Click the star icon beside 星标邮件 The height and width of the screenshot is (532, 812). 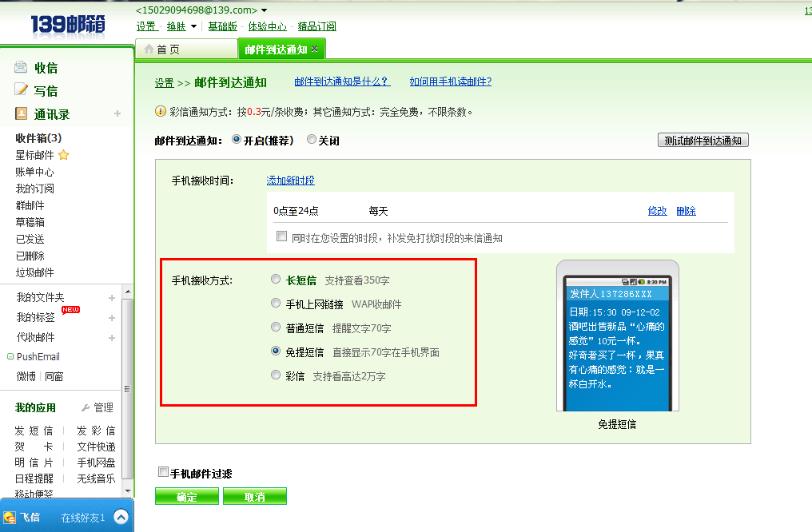click(64, 155)
